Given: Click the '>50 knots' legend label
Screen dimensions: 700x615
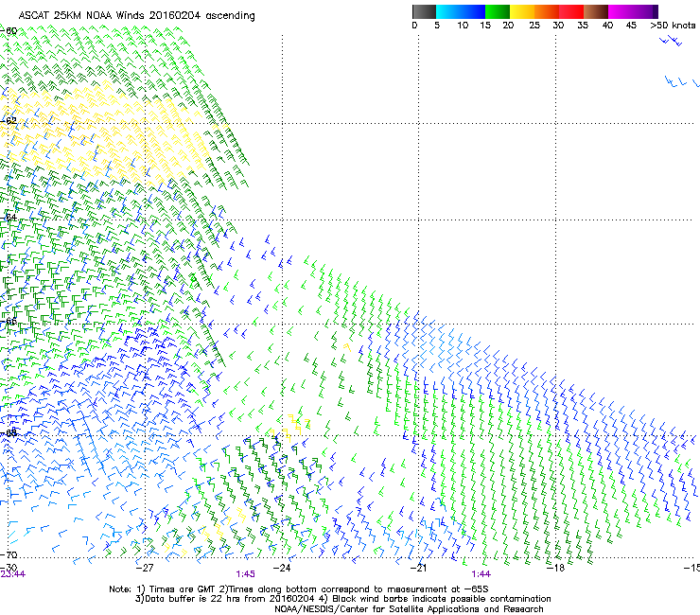Looking at the screenshot, I should (673, 26).
